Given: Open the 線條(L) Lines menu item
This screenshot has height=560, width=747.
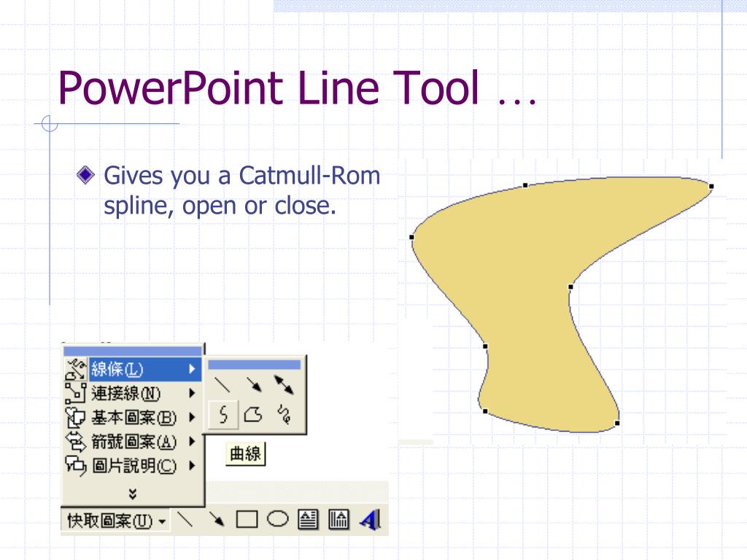Looking at the screenshot, I should (133, 369).
